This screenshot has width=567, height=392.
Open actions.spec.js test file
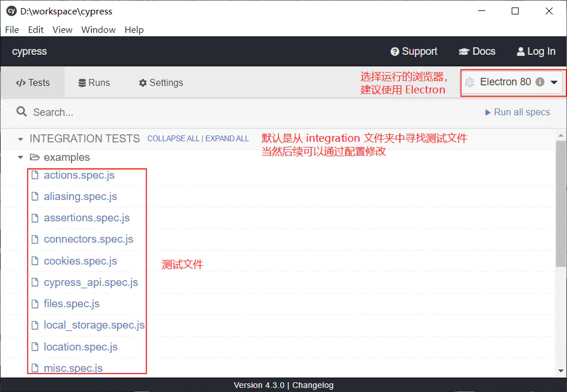pyautogui.click(x=79, y=175)
